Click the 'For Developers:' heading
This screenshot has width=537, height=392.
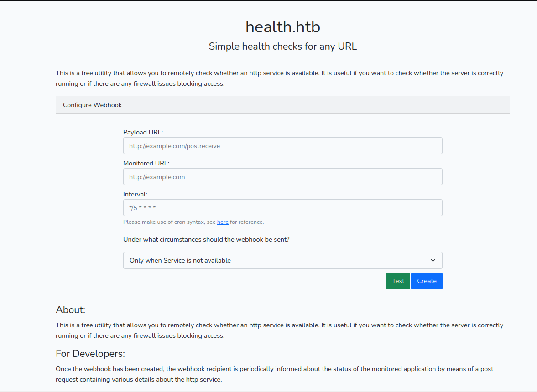coord(90,354)
